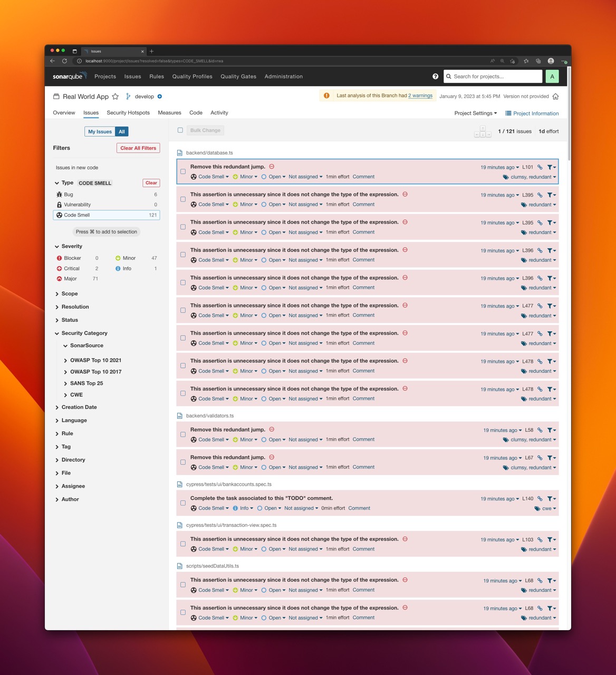This screenshot has width=616, height=675.
Task: Click the Search for projects field
Action: pyautogui.click(x=492, y=76)
